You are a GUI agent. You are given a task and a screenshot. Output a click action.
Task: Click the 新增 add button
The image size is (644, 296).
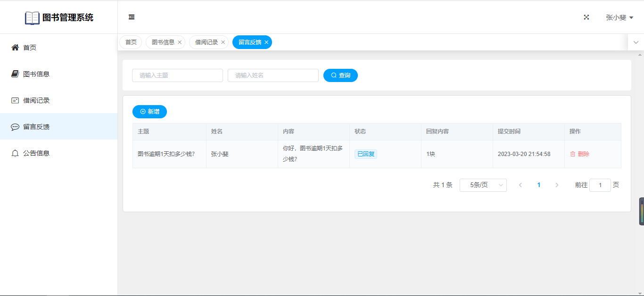(149, 112)
